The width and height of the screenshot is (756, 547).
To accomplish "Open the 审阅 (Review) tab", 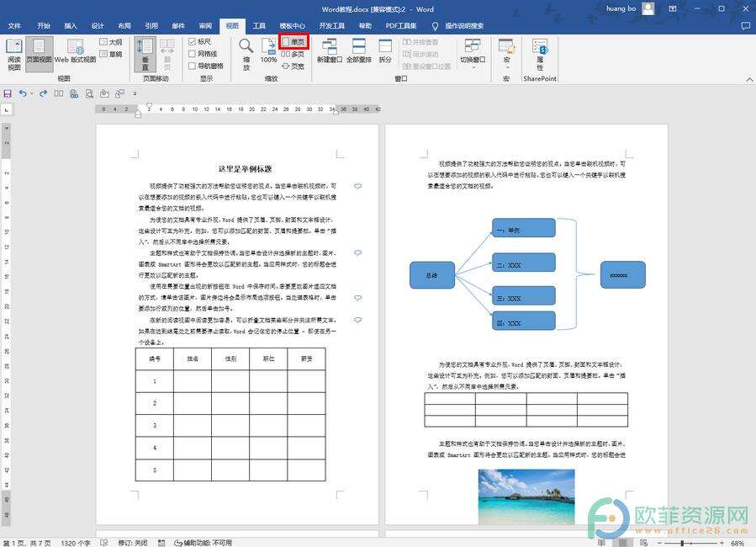I will [205, 25].
